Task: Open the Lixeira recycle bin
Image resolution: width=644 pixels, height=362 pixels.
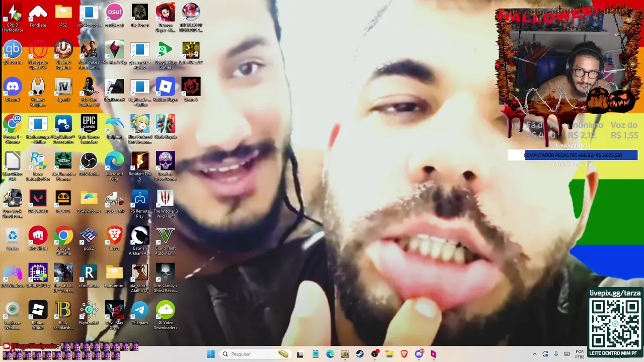Action: (x=13, y=239)
